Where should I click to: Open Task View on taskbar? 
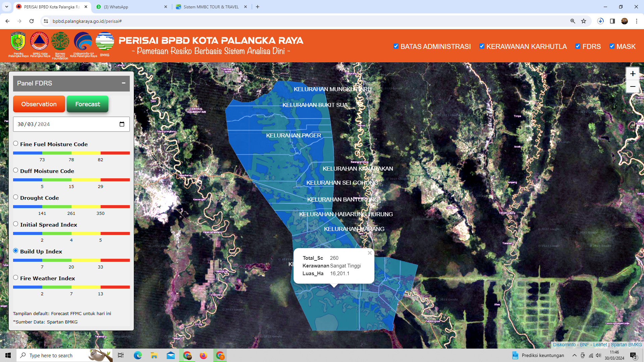click(x=121, y=355)
